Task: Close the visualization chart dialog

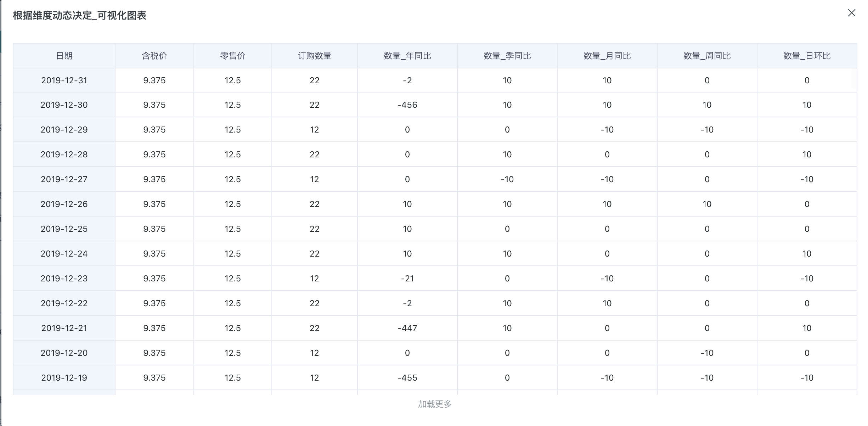Action: 851,13
